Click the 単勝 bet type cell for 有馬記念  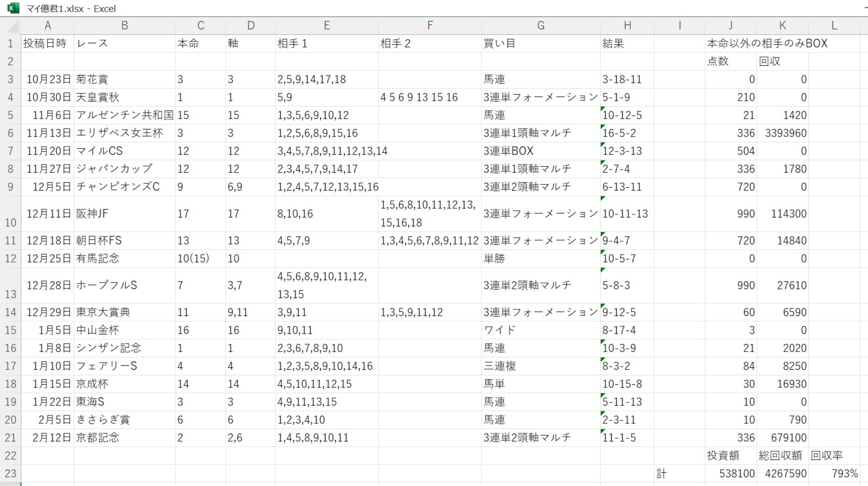pyautogui.click(x=541, y=259)
